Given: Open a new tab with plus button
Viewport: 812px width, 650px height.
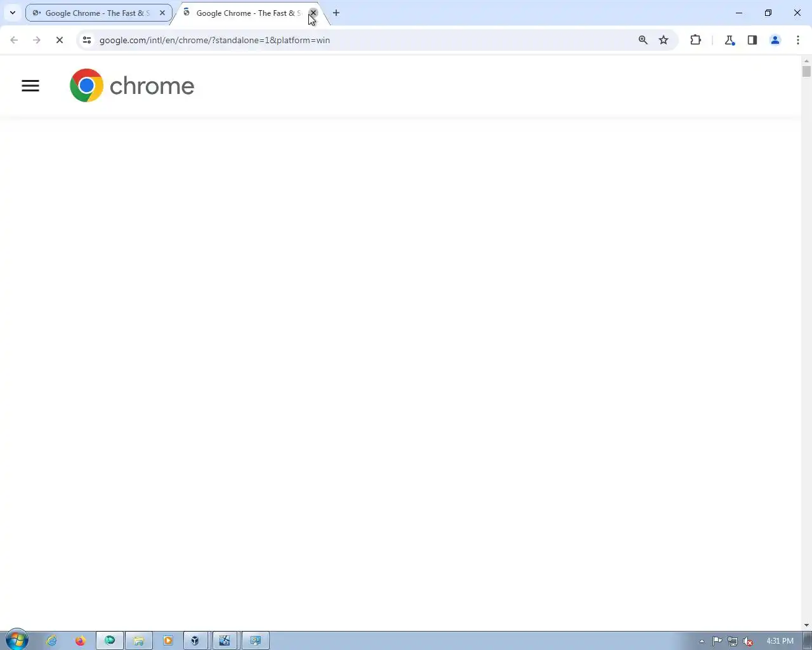Looking at the screenshot, I should point(336,13).
